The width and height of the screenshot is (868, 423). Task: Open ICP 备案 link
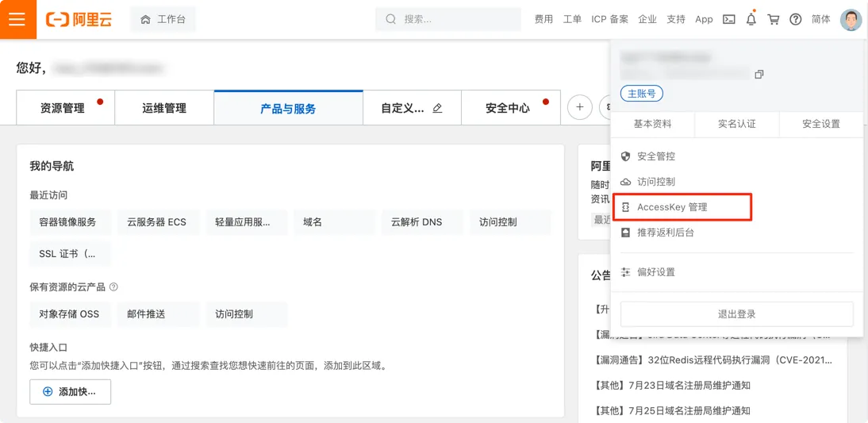pos(609,19)
